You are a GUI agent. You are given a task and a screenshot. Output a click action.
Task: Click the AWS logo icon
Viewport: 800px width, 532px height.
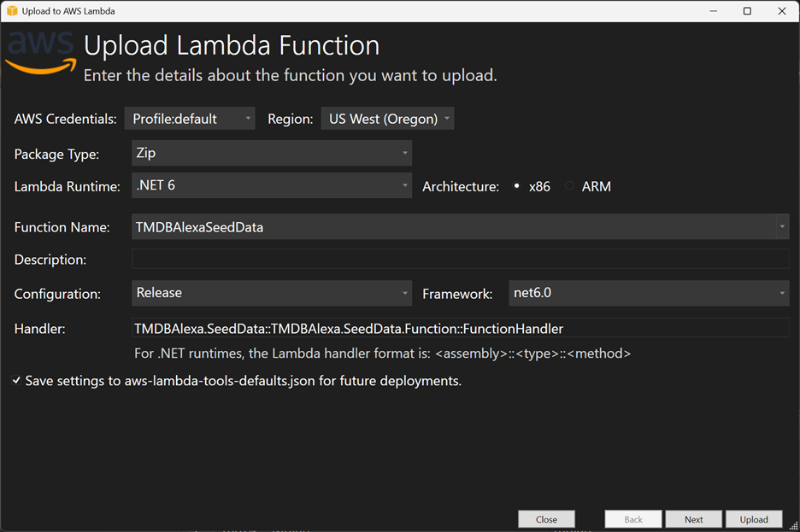[x=38, y=51]
